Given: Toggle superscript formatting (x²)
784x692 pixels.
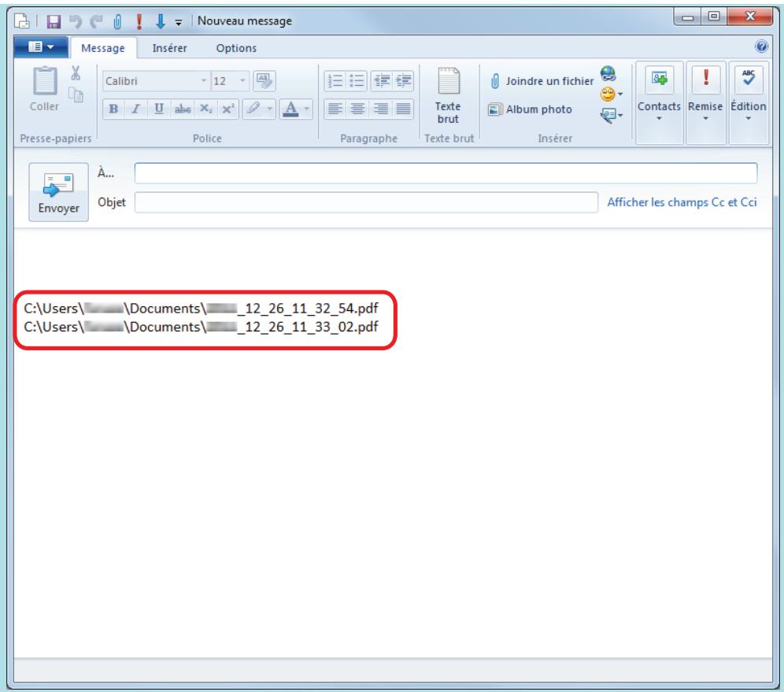Looking at the screenshot, I should click(x=228, y=109).
